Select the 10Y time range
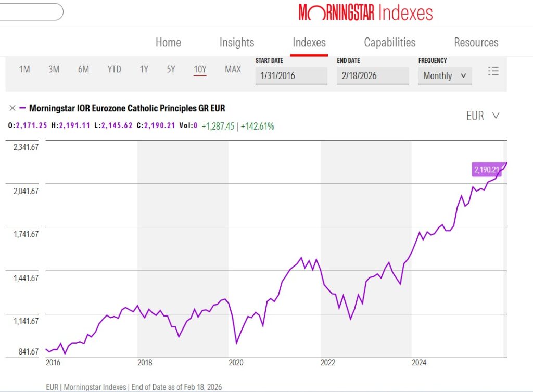Screen dimensions: 533x392 point(200,69)
